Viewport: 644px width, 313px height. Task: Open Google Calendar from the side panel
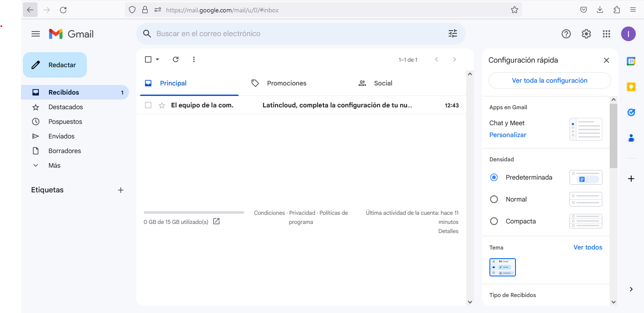(631, 61)
